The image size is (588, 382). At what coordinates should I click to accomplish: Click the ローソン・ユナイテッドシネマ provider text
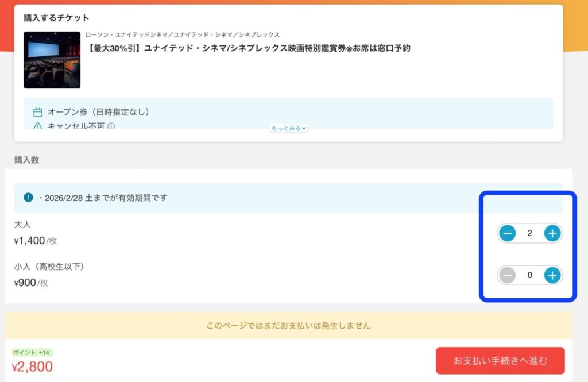(x=182, y=34)
